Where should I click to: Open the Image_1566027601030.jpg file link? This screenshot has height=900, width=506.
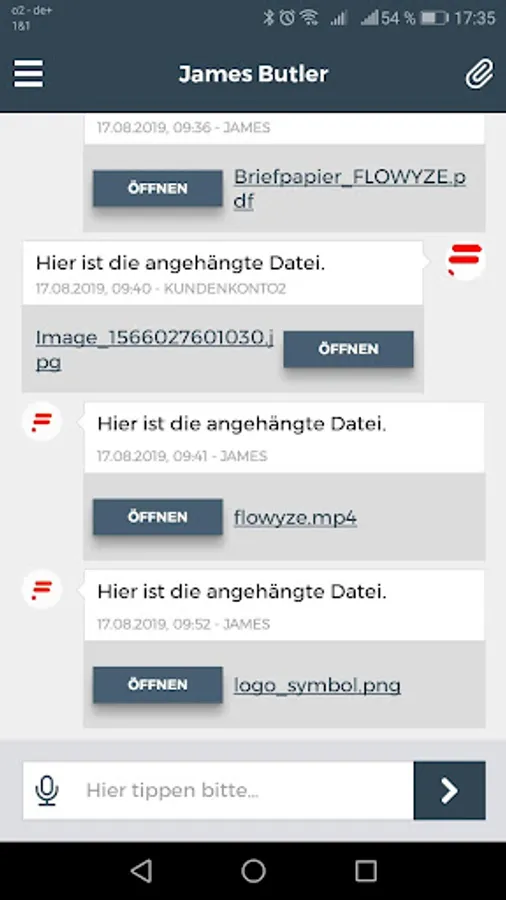tap(155, 350)
